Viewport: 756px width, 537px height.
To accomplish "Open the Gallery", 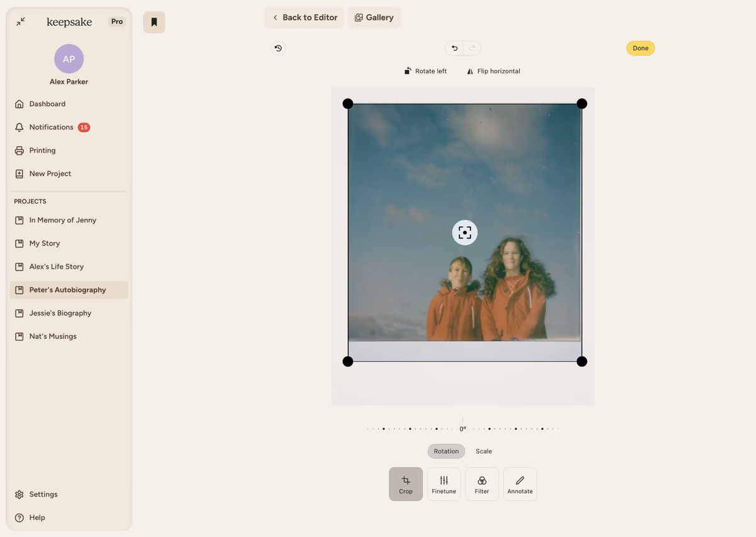I will 374,18.
